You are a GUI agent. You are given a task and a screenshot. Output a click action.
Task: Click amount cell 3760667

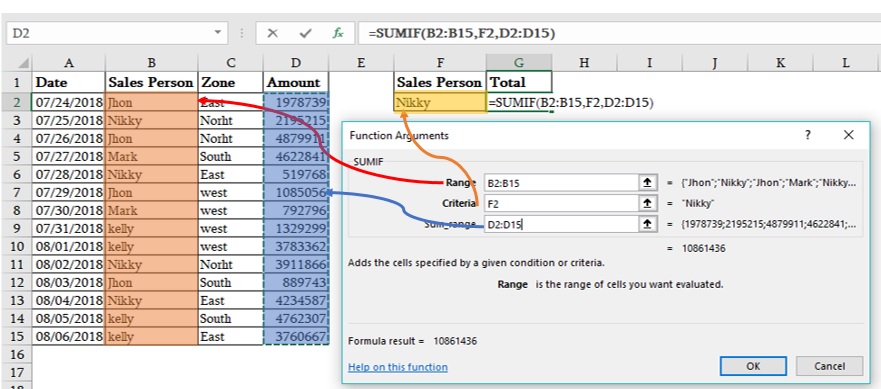tap(296, 336)
